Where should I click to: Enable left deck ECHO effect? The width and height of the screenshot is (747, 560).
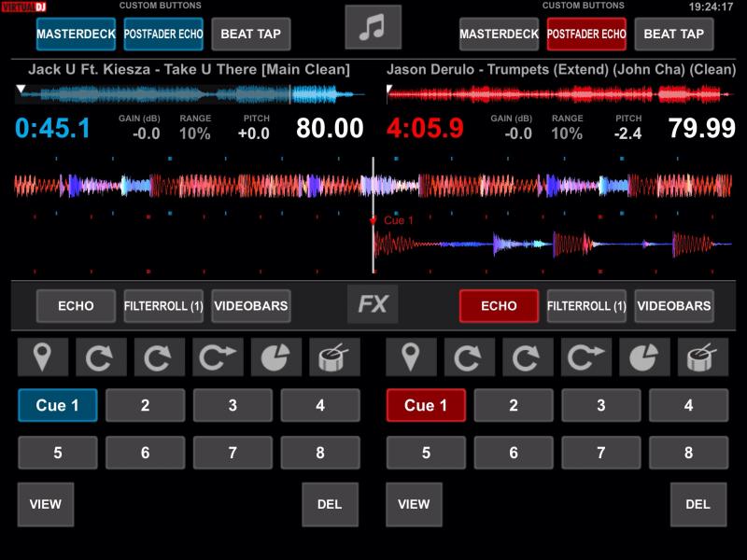pyautogui.click(x=76, y=306)
